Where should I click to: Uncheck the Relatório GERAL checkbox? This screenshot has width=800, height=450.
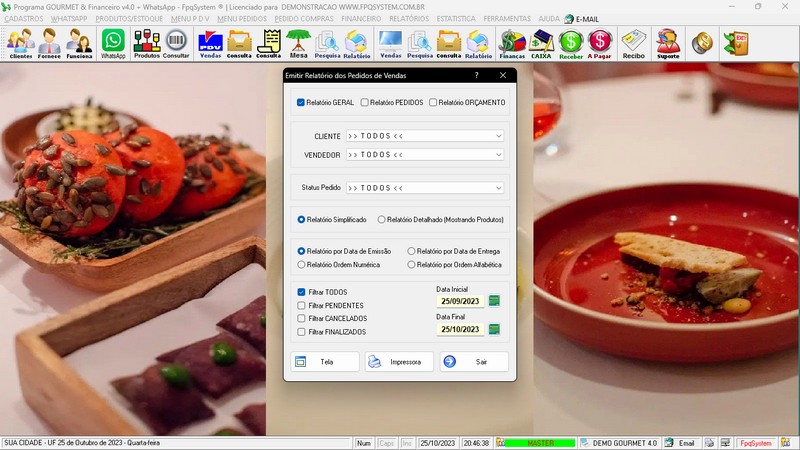[301, 103]
